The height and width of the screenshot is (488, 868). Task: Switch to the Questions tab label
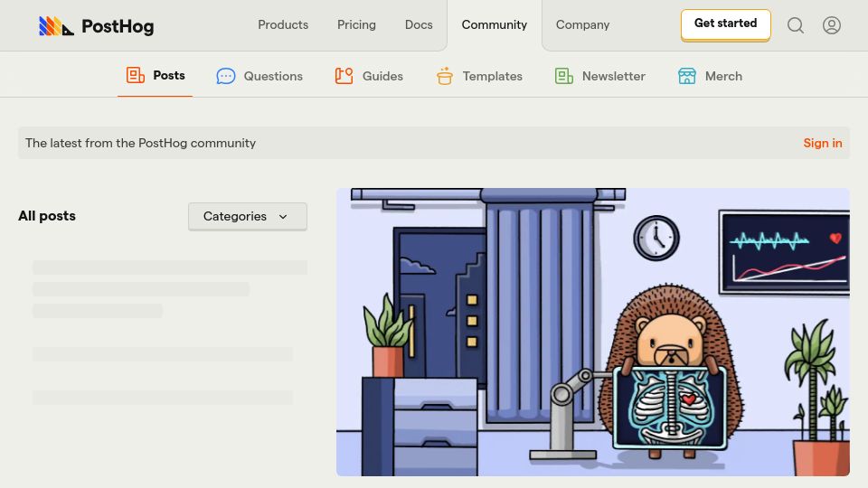point(273,76)
